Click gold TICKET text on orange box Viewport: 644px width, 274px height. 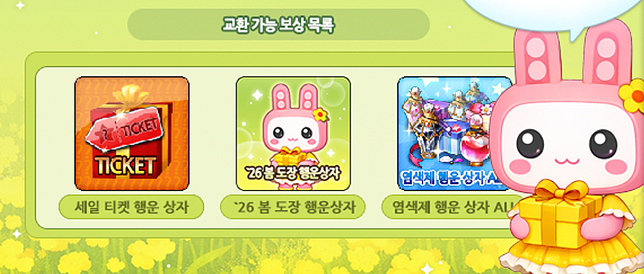point(126,165)
